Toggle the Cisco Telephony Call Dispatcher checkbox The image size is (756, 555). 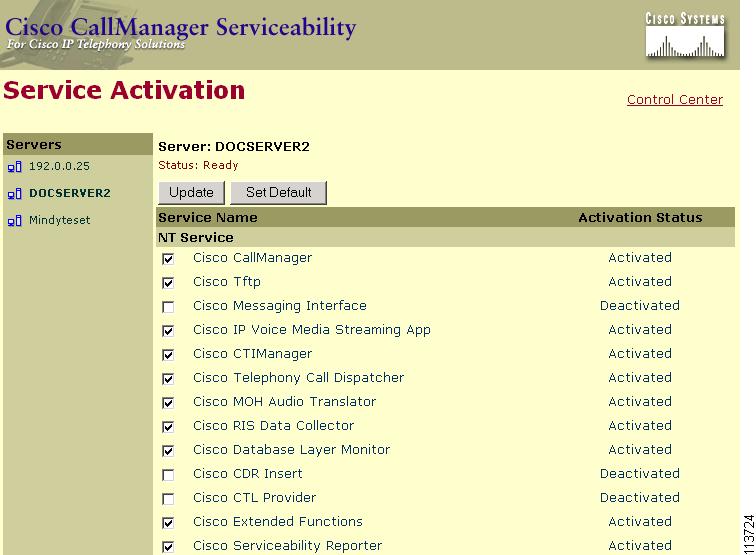(168, 379)
